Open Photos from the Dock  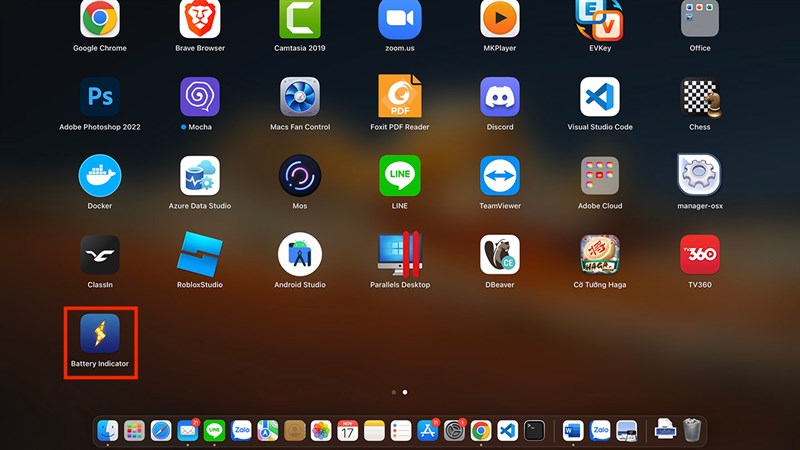click(321, 431)
